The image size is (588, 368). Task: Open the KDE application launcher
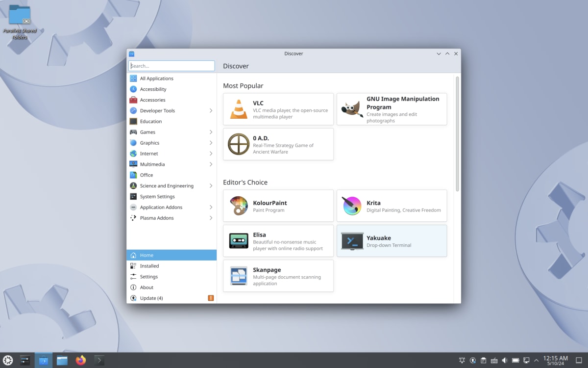click(7, 361)
